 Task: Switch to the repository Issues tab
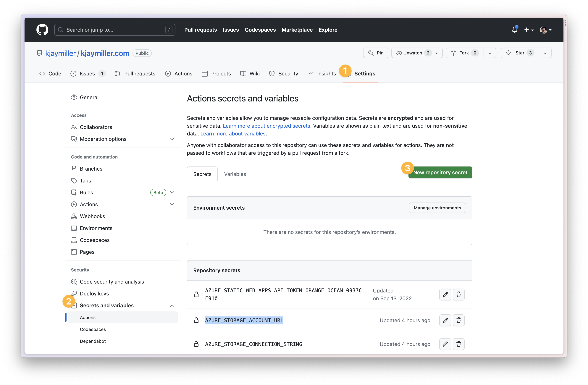[88, 74]
